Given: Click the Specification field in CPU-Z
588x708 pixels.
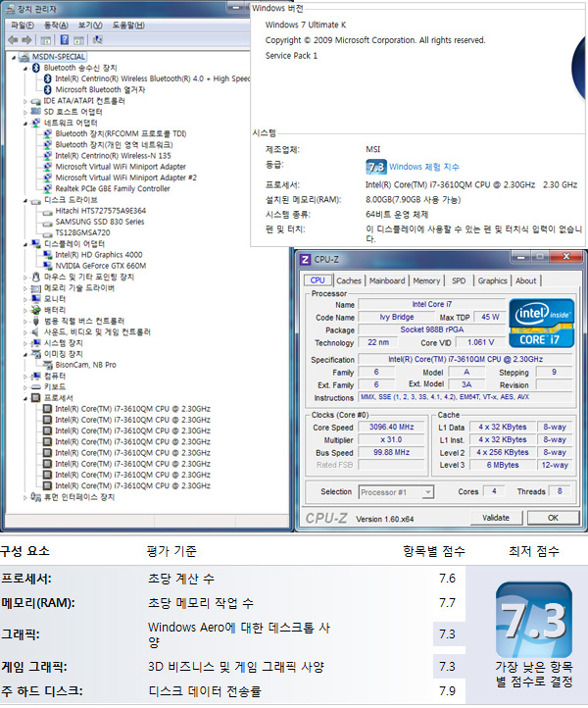Looking at the screenshot, I should [x=465, y=360].
